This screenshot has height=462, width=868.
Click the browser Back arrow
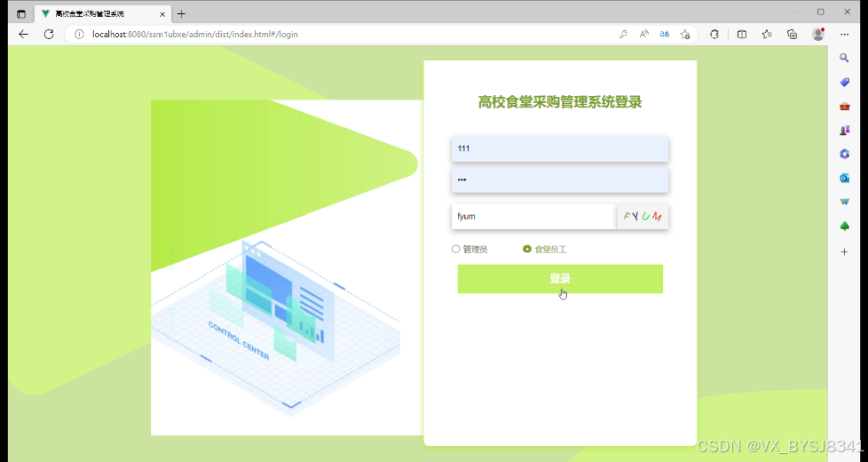pos(23,35)
